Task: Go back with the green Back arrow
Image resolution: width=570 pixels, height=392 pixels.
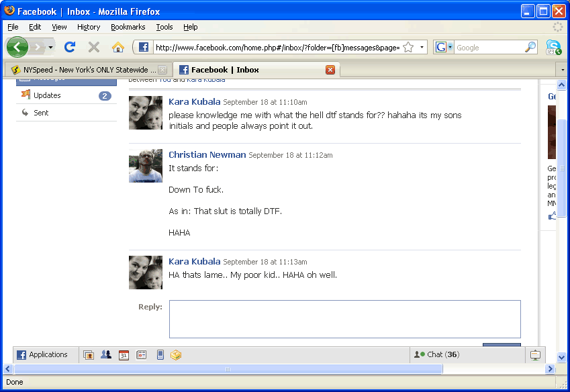Action: click(x=17, y=47)
